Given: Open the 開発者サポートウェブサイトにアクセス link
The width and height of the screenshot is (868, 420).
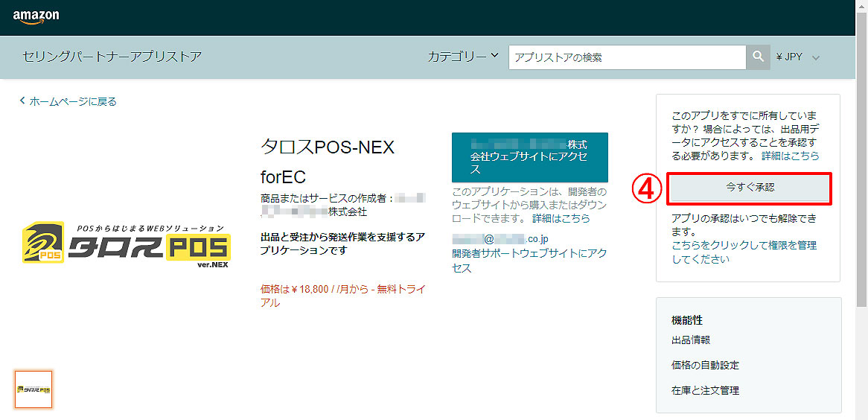Looking at the screenshot, I should click(529, 261).
